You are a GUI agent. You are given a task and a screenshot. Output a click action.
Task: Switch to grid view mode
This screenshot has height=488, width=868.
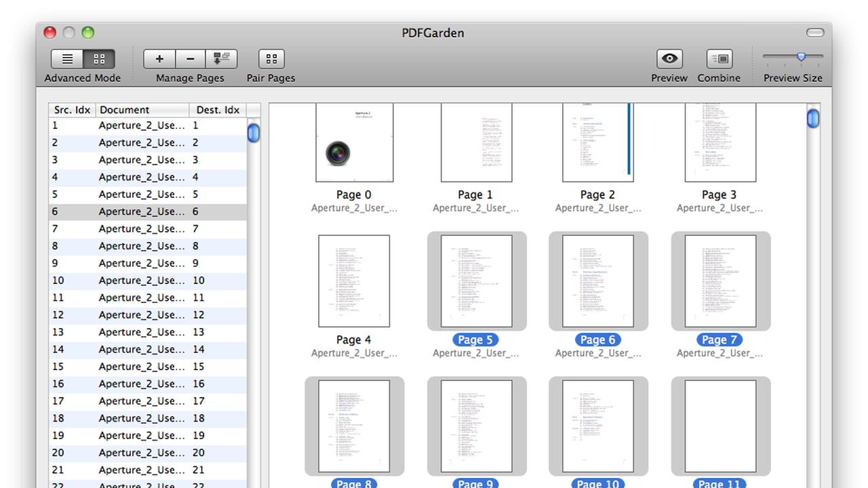[x=99, y=59]
